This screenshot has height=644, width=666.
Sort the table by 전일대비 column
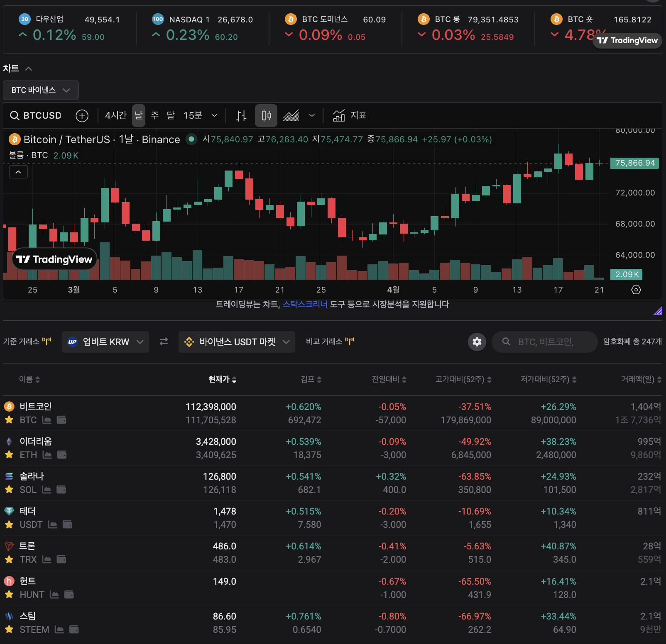point(389,379)
